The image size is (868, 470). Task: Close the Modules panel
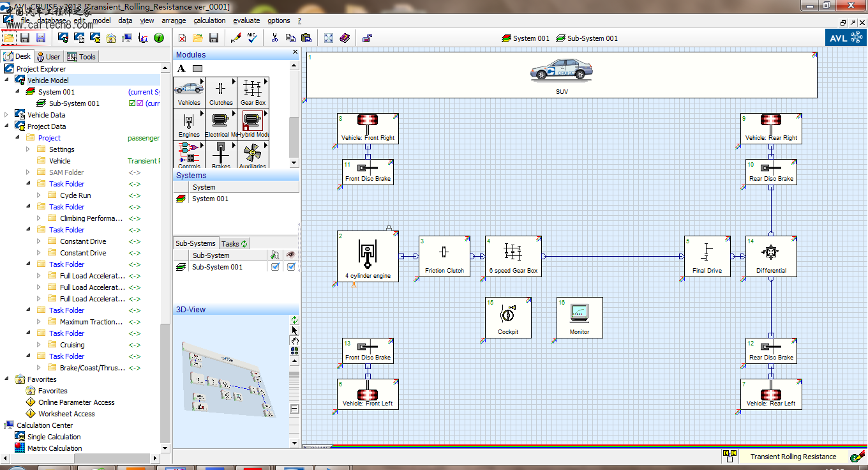(295, 52)
